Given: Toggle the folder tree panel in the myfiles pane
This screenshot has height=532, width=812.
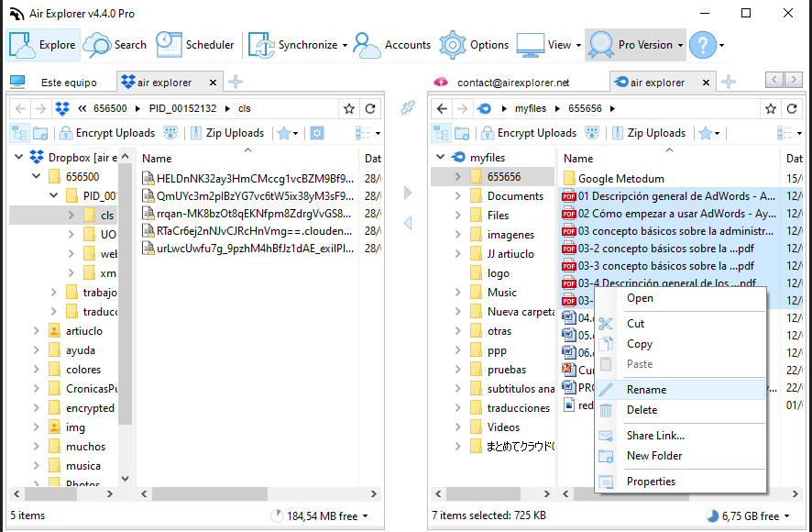Looking at the screenshot, I should 441,133.
